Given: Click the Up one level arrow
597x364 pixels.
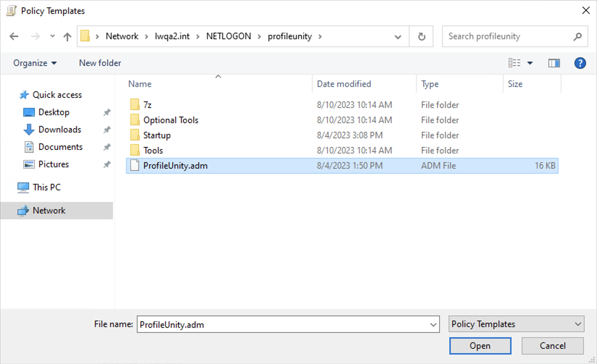Looking at the screenshot, I should tap(67, 36).
